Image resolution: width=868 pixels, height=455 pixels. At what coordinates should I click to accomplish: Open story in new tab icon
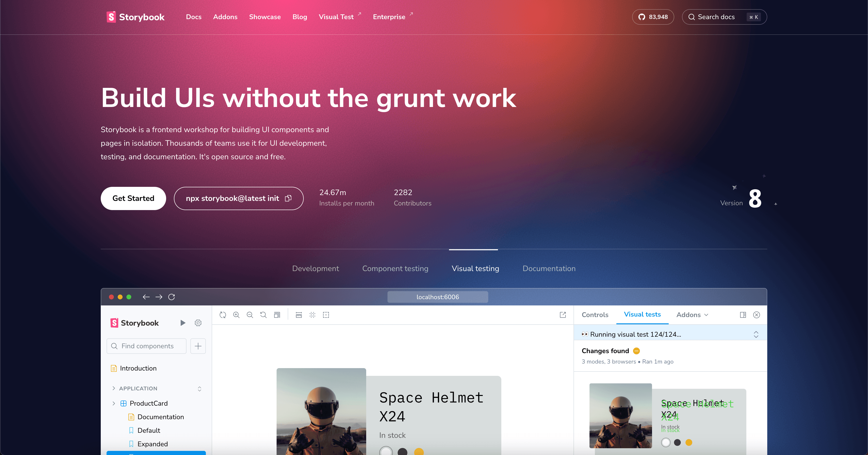(x=563, y=315)
